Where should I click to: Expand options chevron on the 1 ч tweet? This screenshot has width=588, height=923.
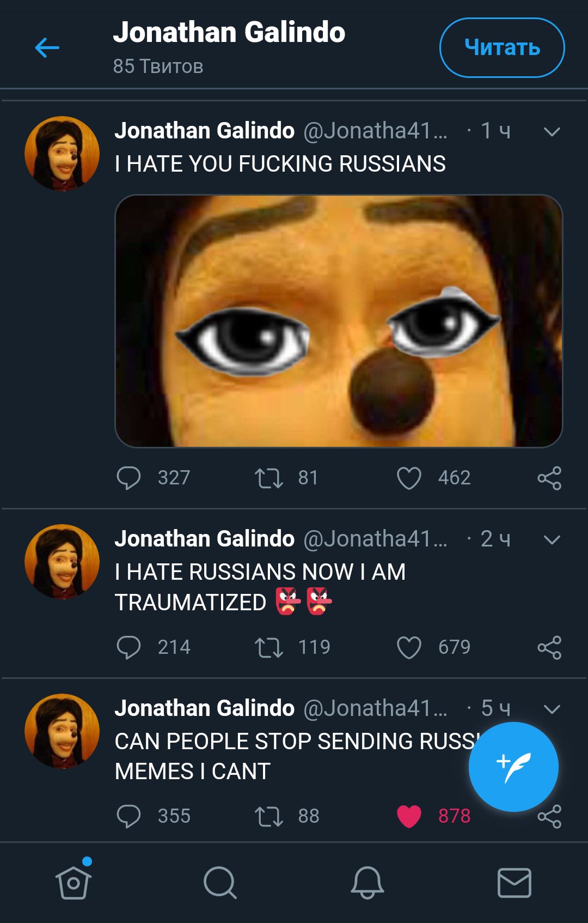point(552,131)
